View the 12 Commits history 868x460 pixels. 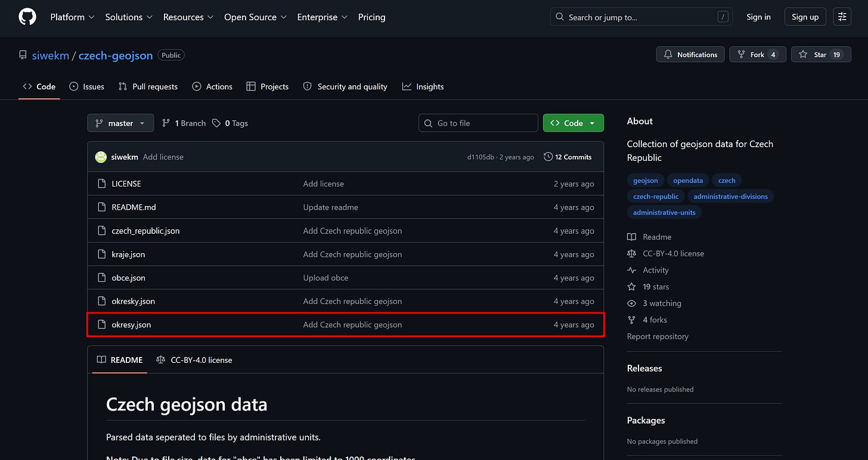(x=568, y=157)
